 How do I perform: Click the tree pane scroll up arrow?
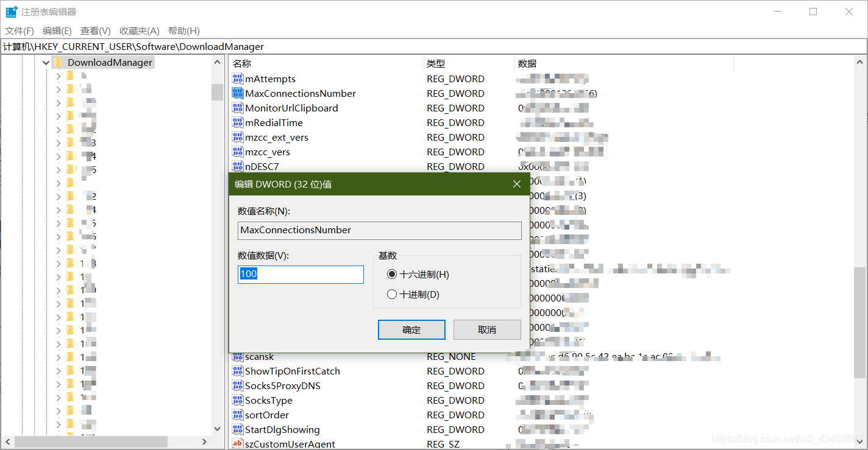tap(218, 62)
